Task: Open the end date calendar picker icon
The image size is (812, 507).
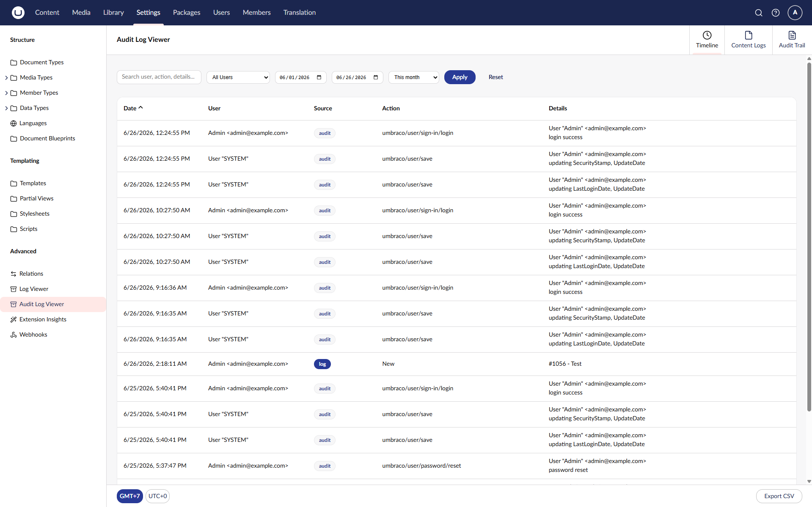Action: (x=376, y=77)
